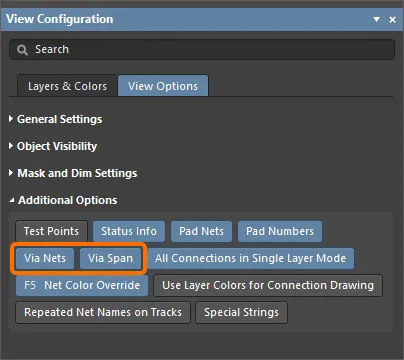This screenshot has height=360, width=404.
Task: Toggle the Via Nets option
Action: coord(45,258)
